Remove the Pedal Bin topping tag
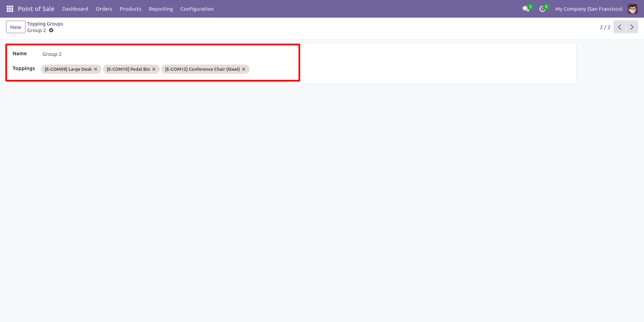 click(154, 69)
